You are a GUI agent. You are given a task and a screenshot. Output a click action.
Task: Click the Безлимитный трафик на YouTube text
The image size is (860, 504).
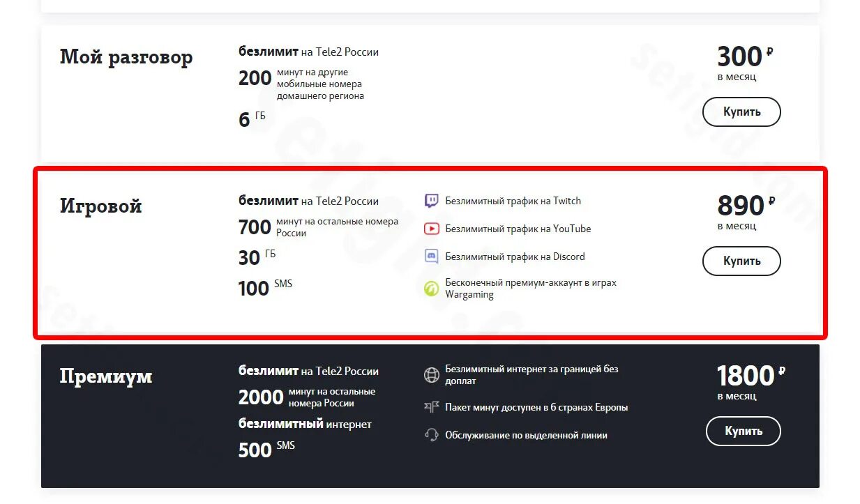(518, 229)
